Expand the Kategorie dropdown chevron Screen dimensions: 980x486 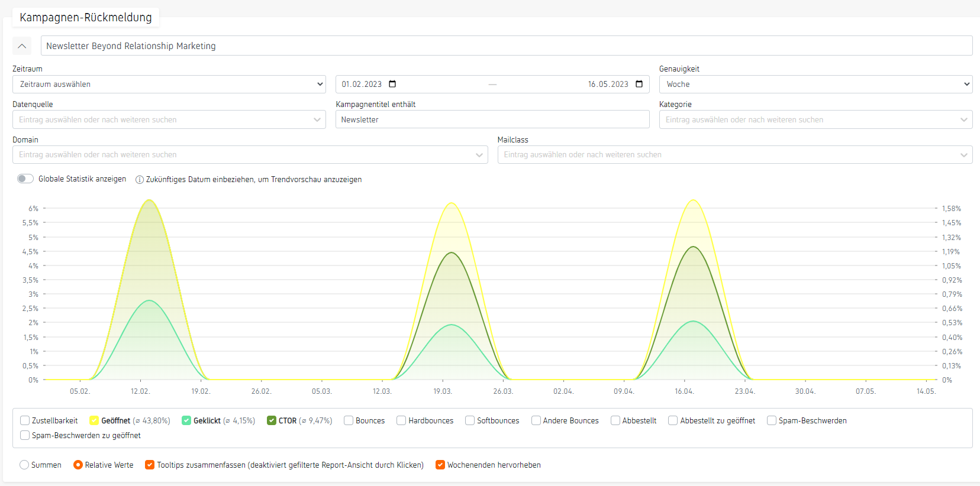pos(963,119)
